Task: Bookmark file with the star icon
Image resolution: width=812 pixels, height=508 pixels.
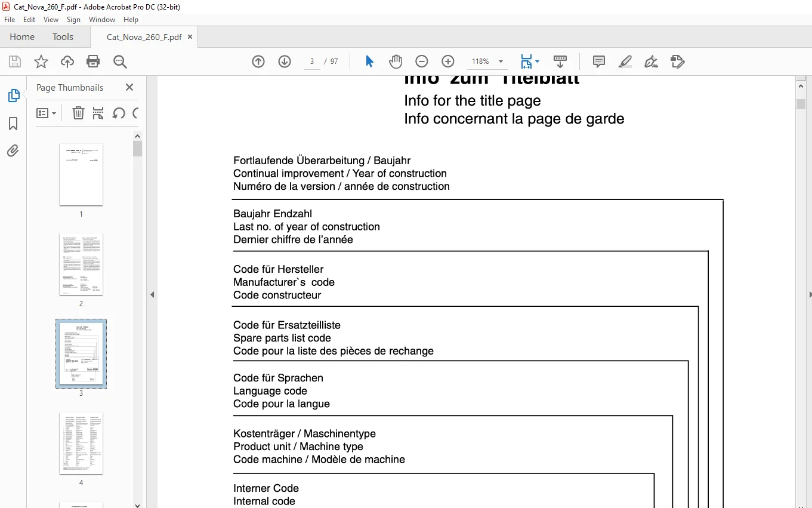Action: 41,61
